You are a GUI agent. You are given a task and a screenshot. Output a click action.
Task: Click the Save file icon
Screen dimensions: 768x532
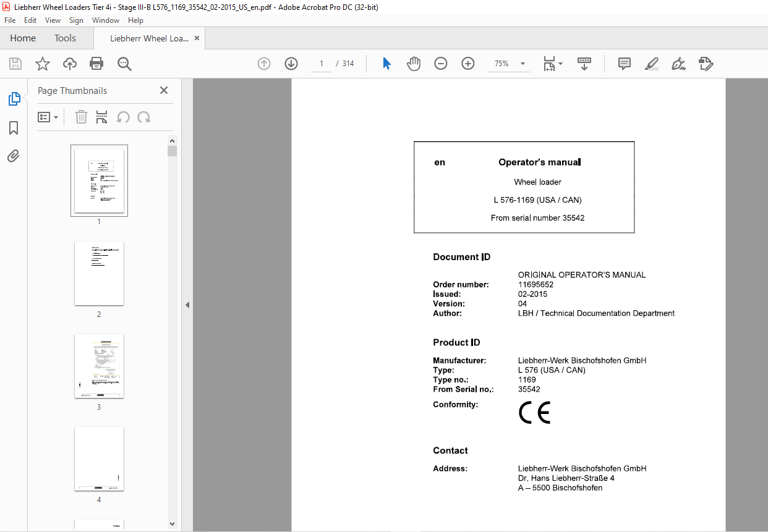15,64
